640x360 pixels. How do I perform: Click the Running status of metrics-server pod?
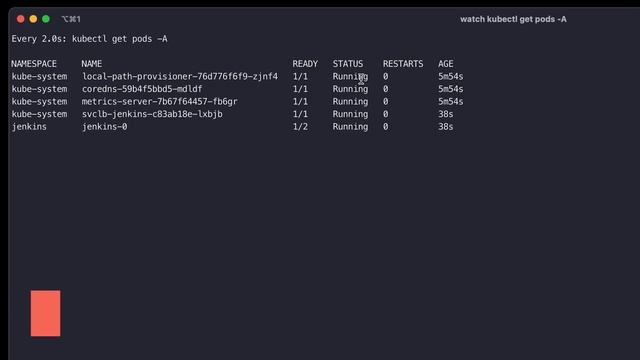pos(350,102)
